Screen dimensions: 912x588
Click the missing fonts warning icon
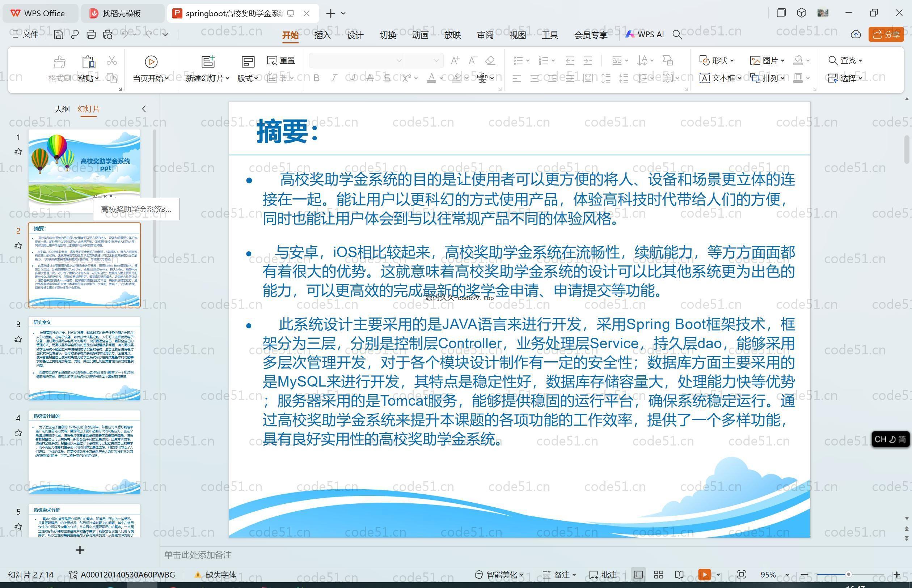pyautogui.click(x=198, y=575)
